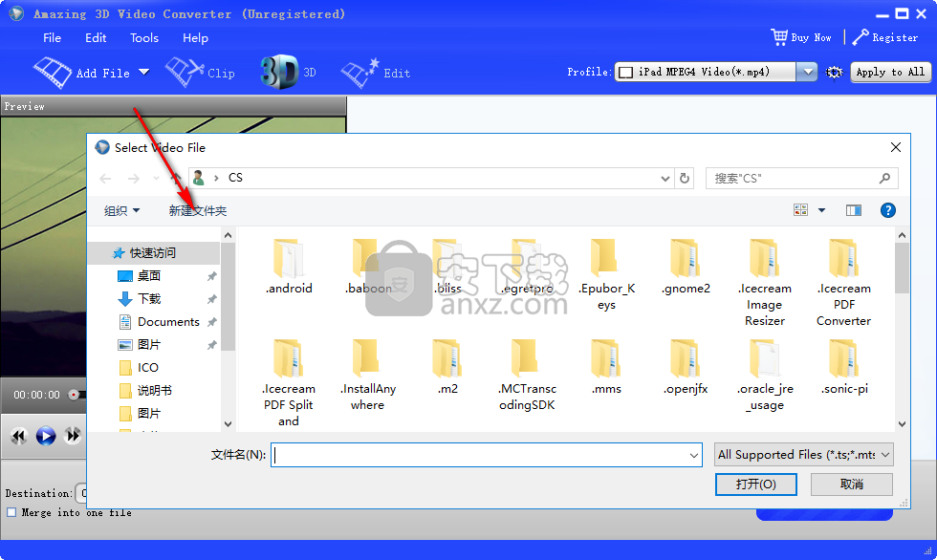Open All Supported Files type dropdown
The height and width of the screenshot is (560, 937).
(x=803, y=455)
